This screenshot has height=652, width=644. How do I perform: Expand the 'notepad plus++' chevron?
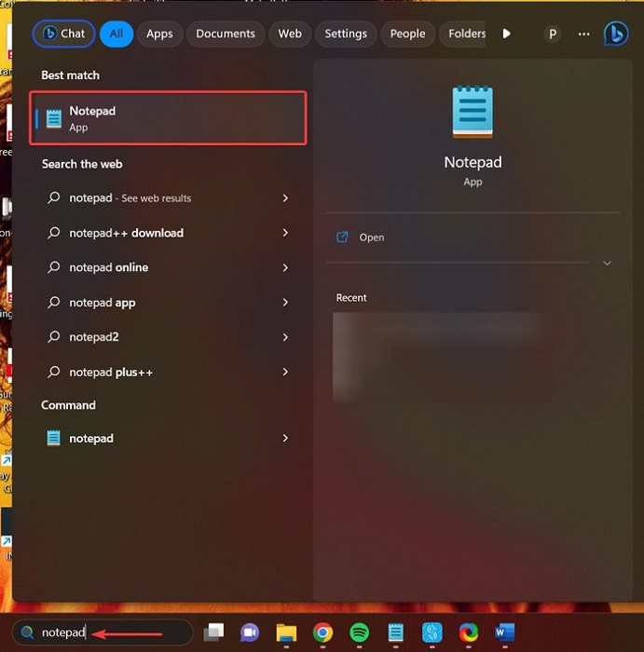285,372
